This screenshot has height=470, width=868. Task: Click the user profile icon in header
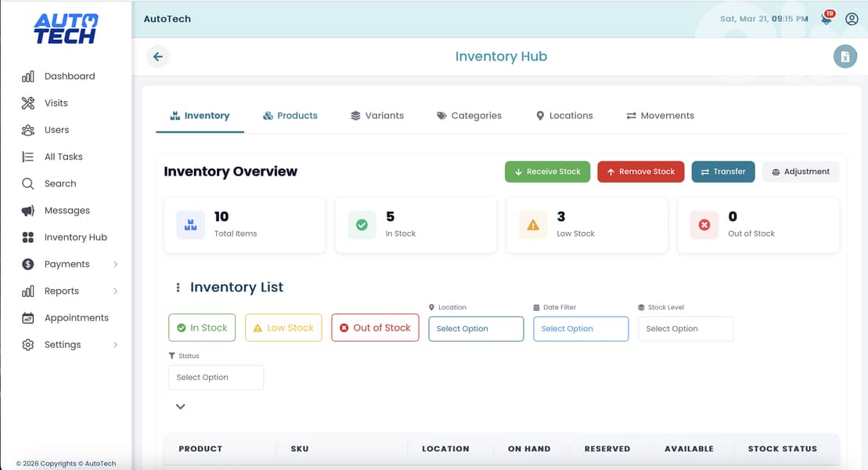pyautogui.click(x=852, y=19)
